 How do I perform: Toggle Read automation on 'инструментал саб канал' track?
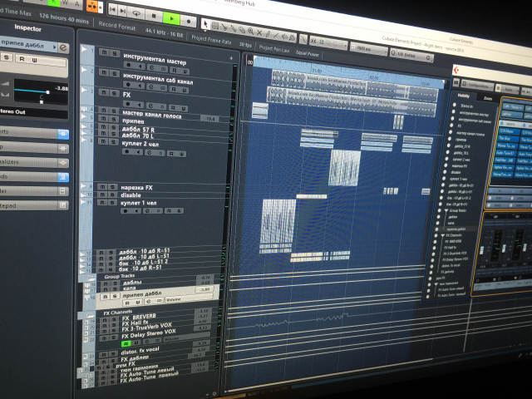click(x=174, y=90)
